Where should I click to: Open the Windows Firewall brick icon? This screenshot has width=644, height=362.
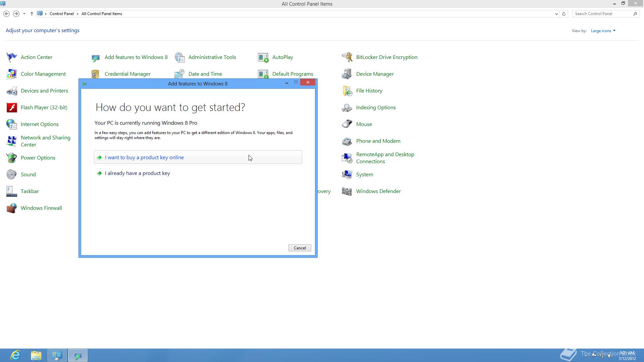pyautogui.click(x=12, y=208)
